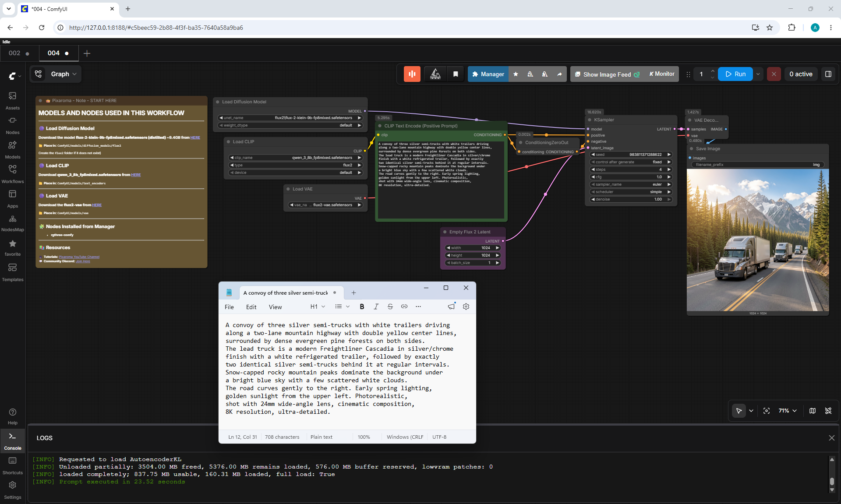841x504 pixels.
Task: Click the Notepad document tab
Action: 291,293
